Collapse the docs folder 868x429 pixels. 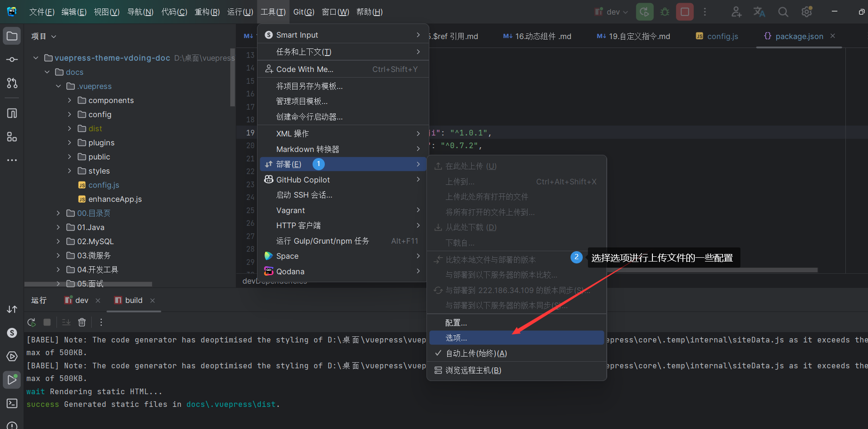pyautogui.click(x=47, y=72)
